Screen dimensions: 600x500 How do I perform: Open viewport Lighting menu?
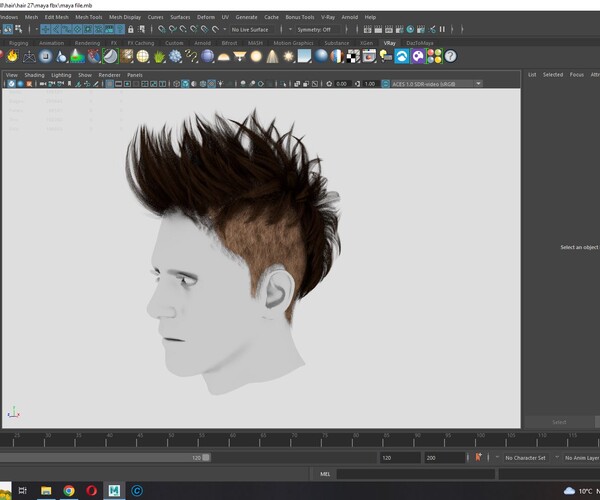tap(61, 75)
